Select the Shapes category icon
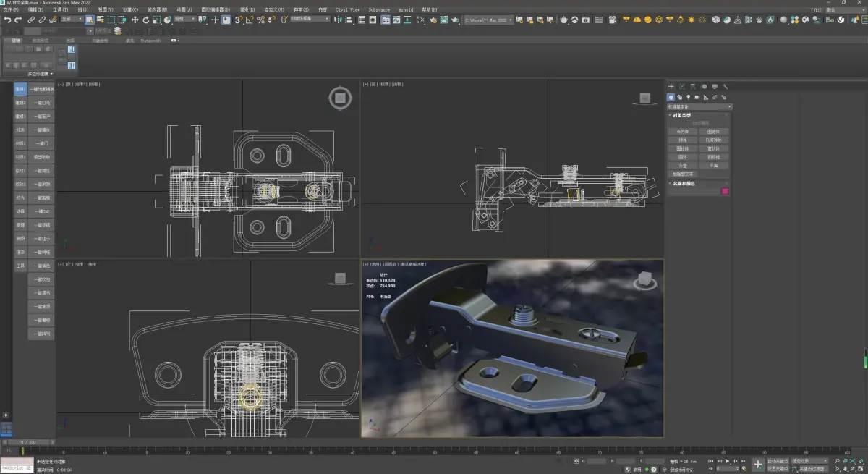Image resolution: width=868 pixels, height=474 pixels. click(x=679, y=97)
